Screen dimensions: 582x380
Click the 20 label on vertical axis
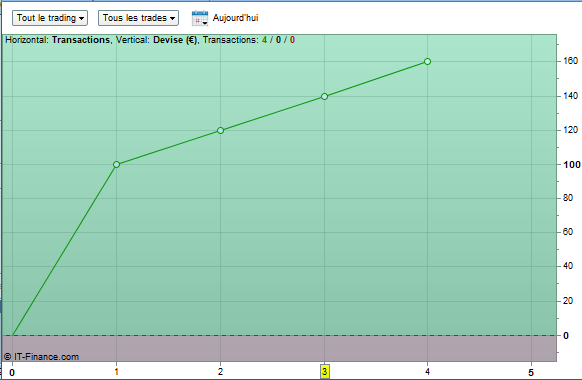[x=568, y=301]
